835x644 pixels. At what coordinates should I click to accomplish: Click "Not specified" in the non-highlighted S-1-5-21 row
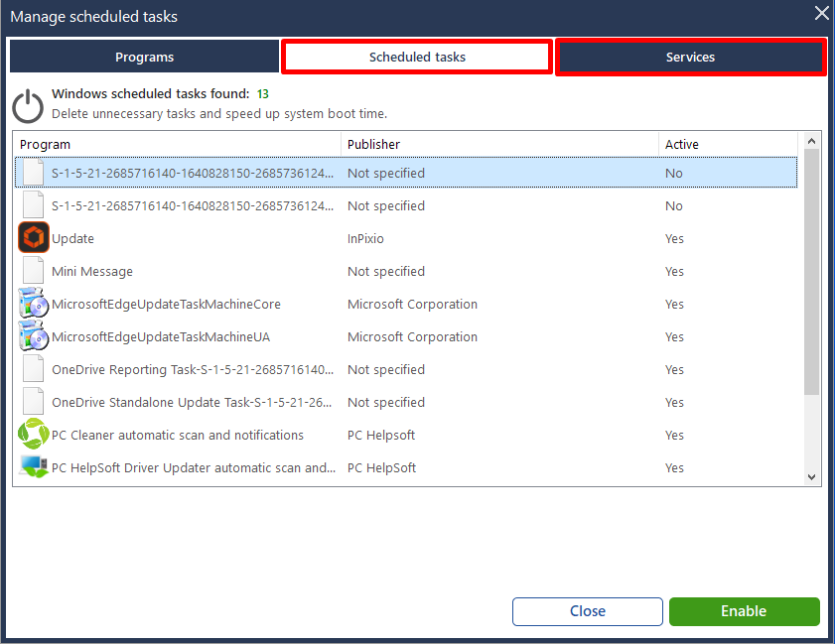tap(386, 206)
